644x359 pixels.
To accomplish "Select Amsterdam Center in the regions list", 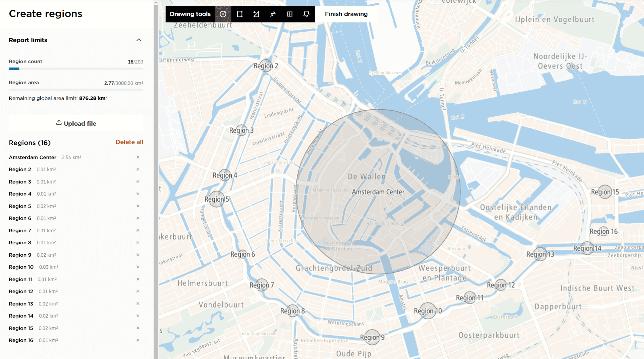I will pyautogui.click(x=32, y=157).
